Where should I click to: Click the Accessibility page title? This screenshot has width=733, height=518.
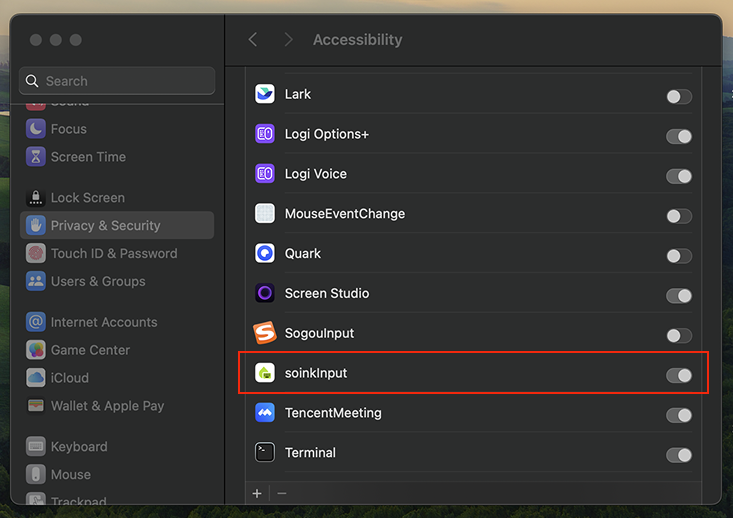pos(358,40)
